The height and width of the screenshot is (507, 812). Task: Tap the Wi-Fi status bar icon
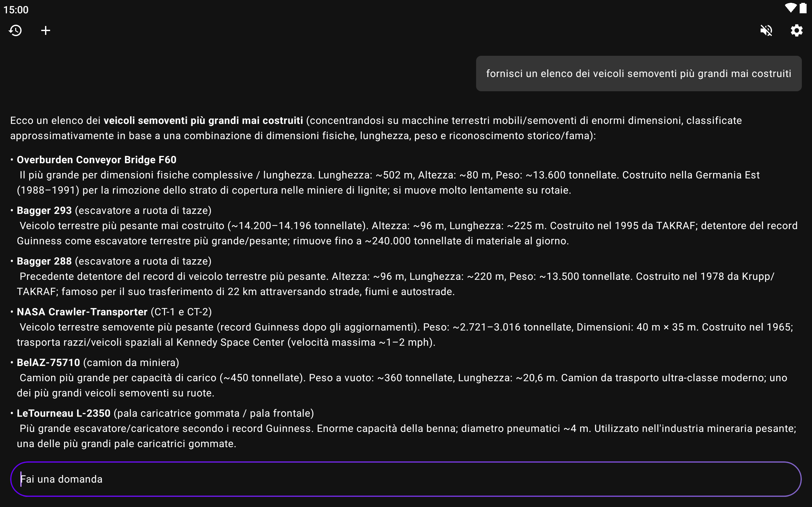[790, 8]
